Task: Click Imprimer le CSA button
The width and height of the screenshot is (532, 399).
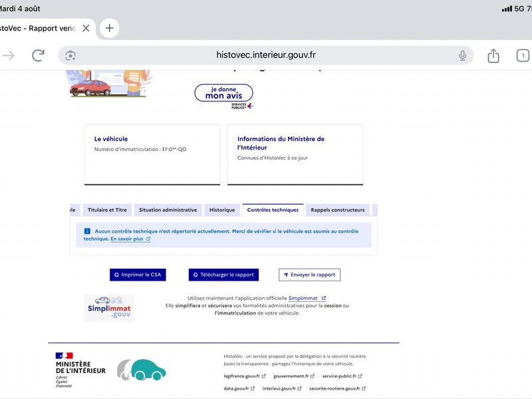Action: [138, 275]
